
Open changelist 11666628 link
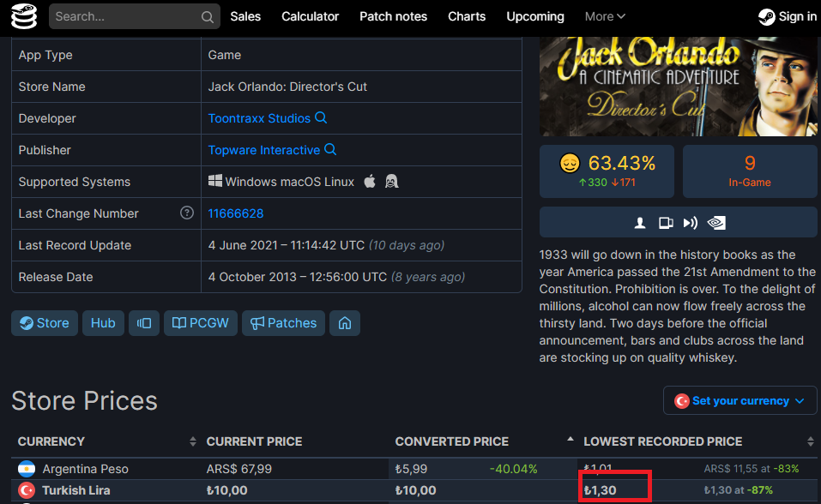point(236,213)
